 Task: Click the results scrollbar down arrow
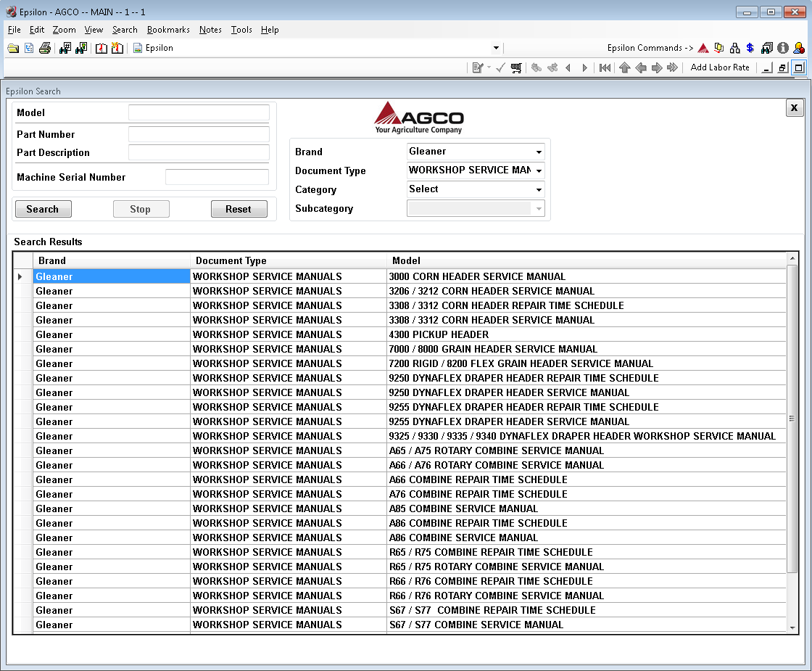pos(792,627)
